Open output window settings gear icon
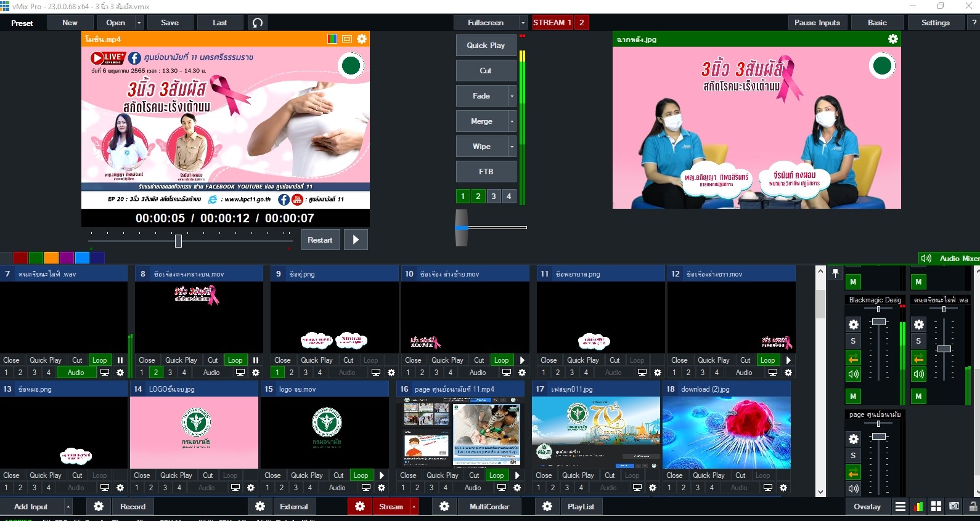 pyautogui.click(x=892, y=39)
